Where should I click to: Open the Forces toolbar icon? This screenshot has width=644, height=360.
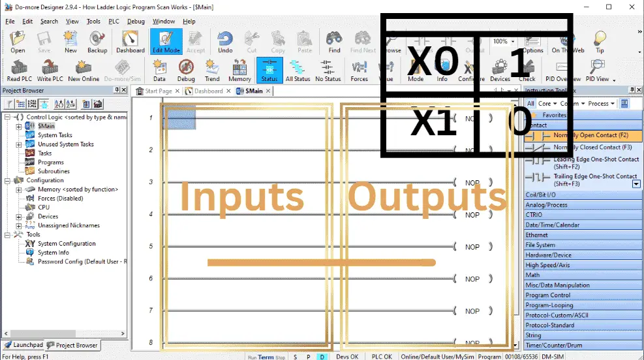click(359, 71)
